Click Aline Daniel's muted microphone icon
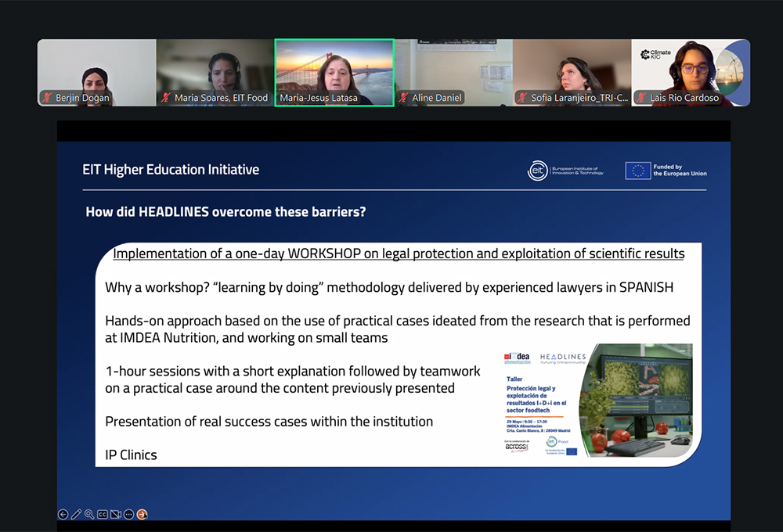The image size is (783, 532). [404, 99]
